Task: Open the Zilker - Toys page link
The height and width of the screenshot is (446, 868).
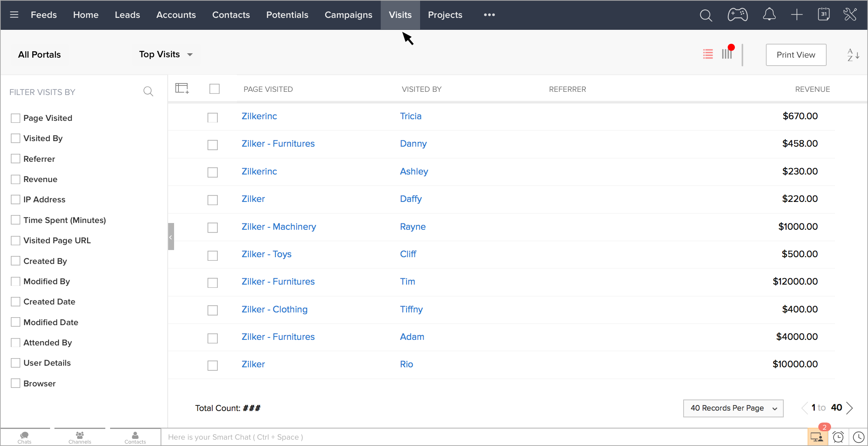Action: (x=266, y=254)
